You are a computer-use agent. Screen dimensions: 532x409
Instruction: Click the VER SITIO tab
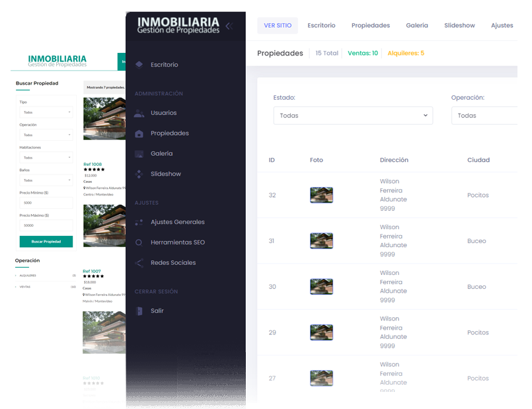[x=277, y=26]
